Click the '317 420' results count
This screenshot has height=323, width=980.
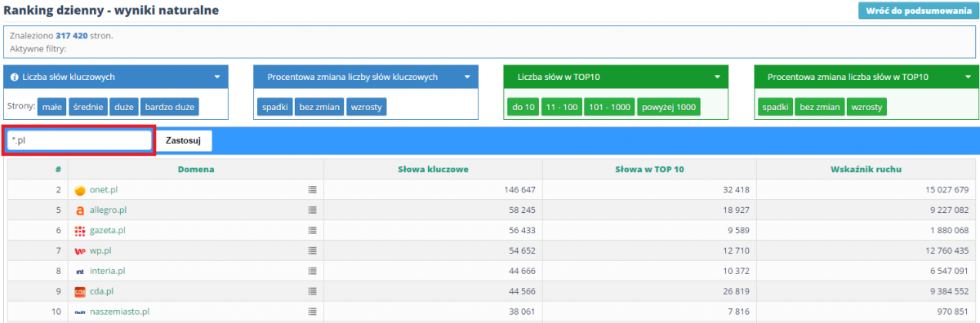[72, 37]
